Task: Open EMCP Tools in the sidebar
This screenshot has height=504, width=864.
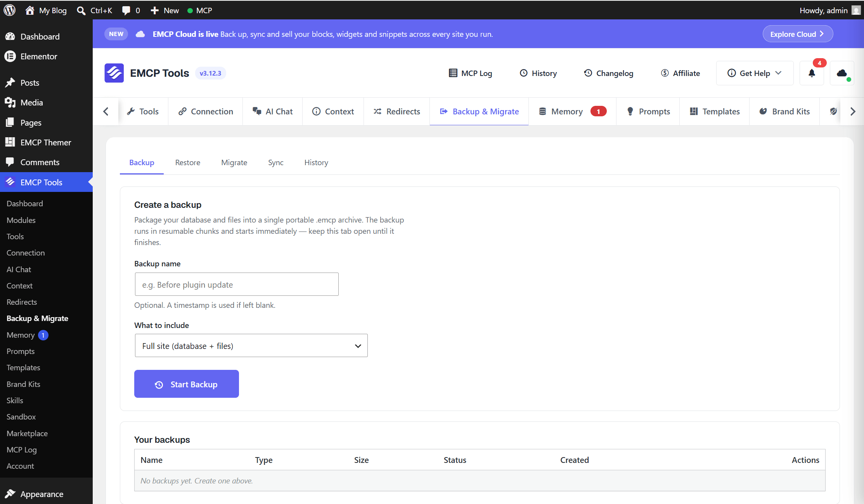Action: 47,182
